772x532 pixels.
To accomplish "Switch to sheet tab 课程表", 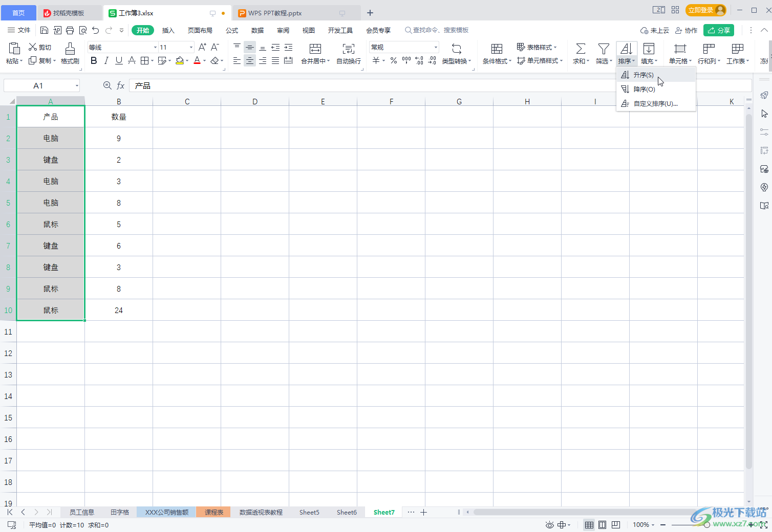I will [213, 512].
